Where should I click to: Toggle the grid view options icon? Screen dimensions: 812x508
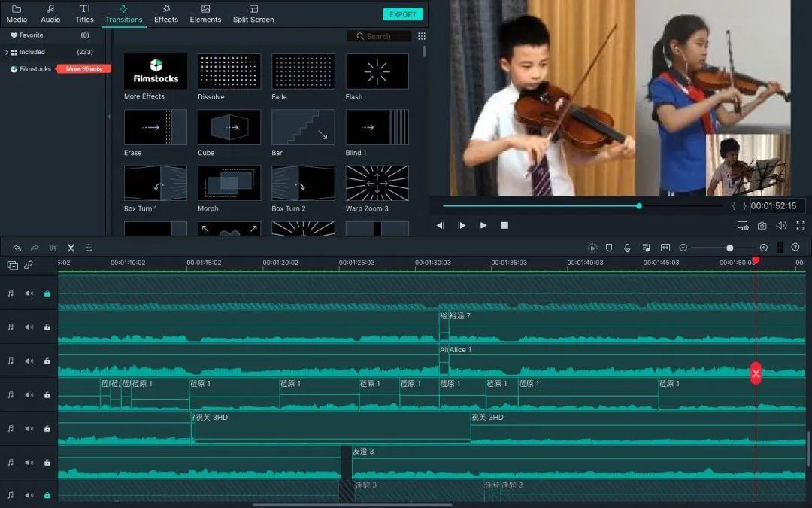coord(422,36)
